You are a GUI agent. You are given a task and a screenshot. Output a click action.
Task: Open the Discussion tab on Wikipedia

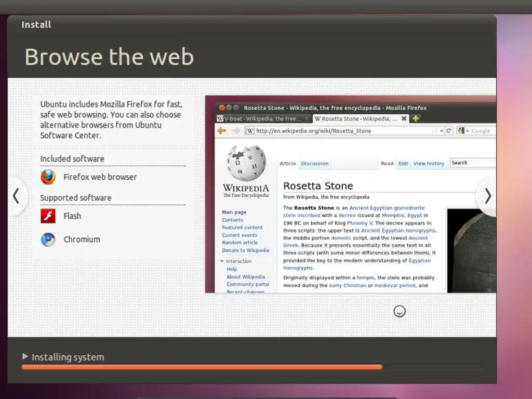[x=314, y=164]
